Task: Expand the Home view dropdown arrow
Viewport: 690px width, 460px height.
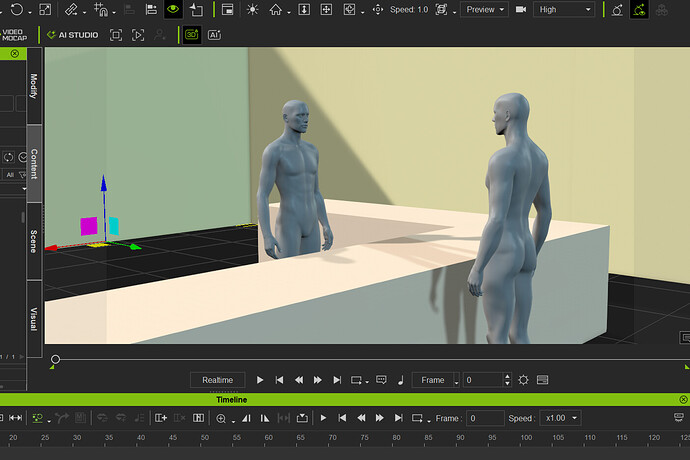Action: [289, 12]
